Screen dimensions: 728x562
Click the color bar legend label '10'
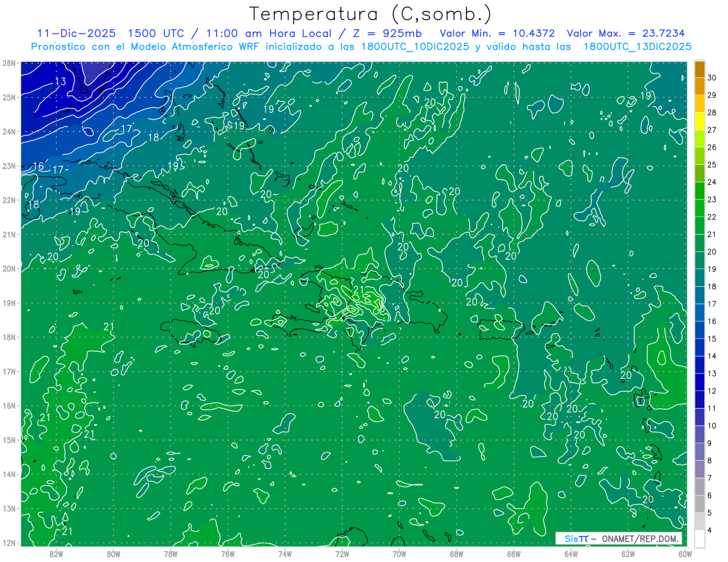click(712, 426)
